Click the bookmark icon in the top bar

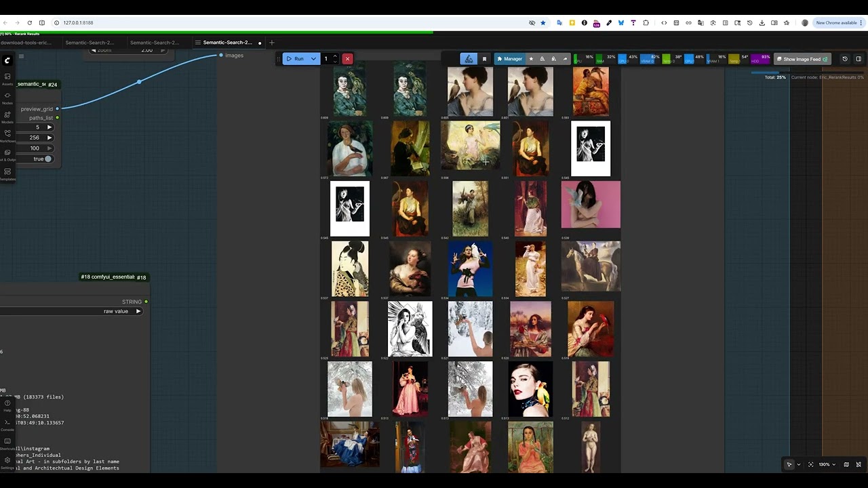[484, 59]
